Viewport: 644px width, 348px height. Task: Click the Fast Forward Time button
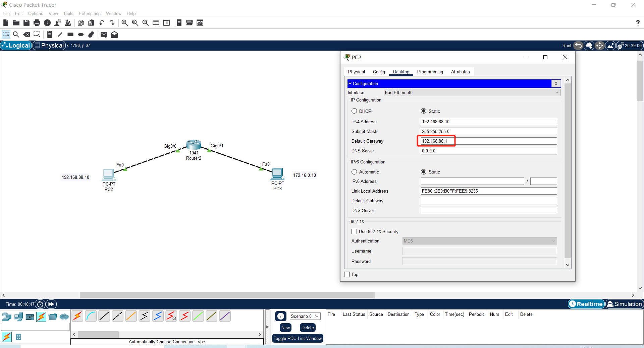[51, 304]
